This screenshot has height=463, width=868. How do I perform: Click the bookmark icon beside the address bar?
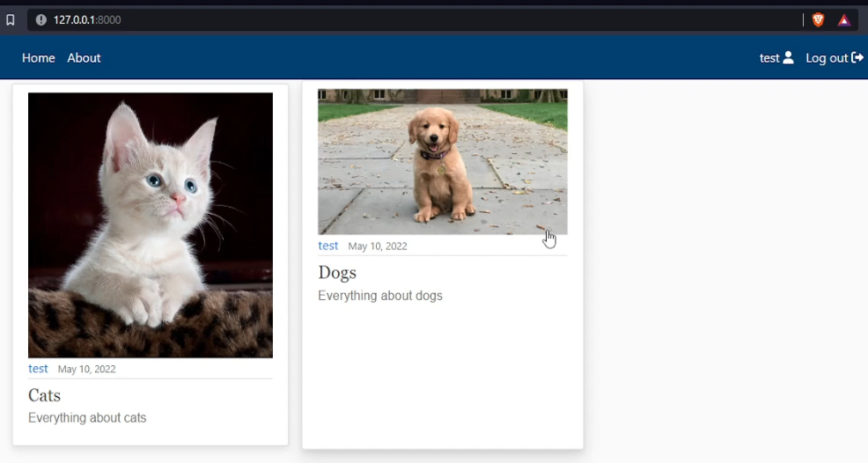click(11, 20)
